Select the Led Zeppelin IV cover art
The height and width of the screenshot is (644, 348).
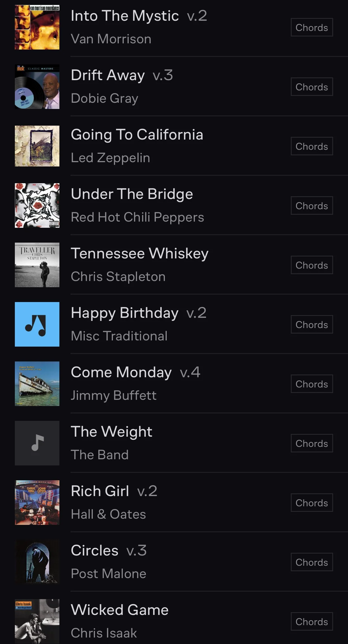click(37, 146)
